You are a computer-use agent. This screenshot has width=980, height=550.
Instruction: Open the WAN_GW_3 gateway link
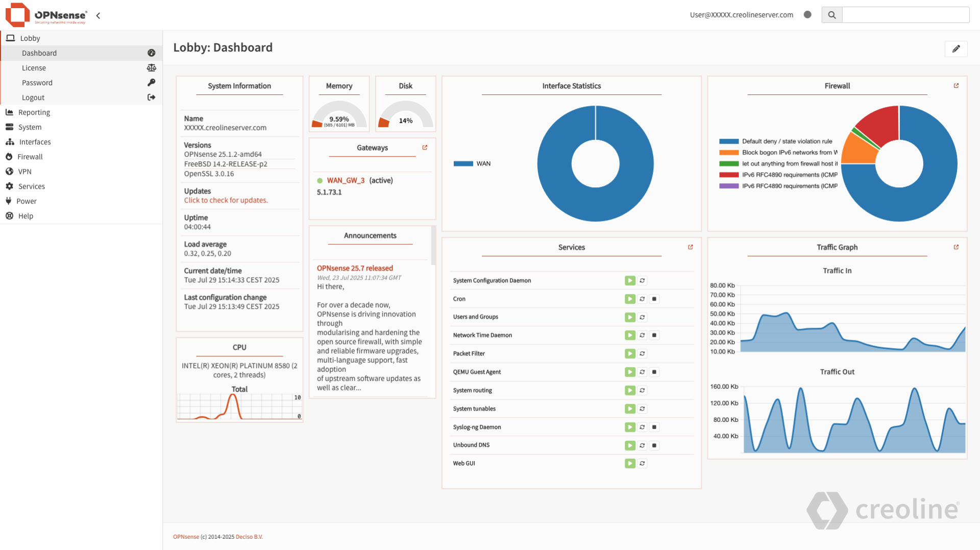(x=346, y=181)
